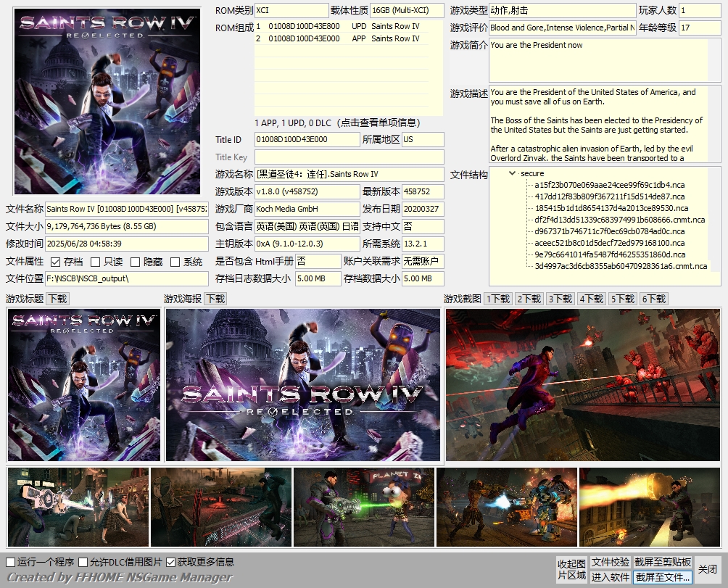Screen dimensions: 728x588
Task: Click the 截屏至剪贴板 button
Action: tap(663, 562)
